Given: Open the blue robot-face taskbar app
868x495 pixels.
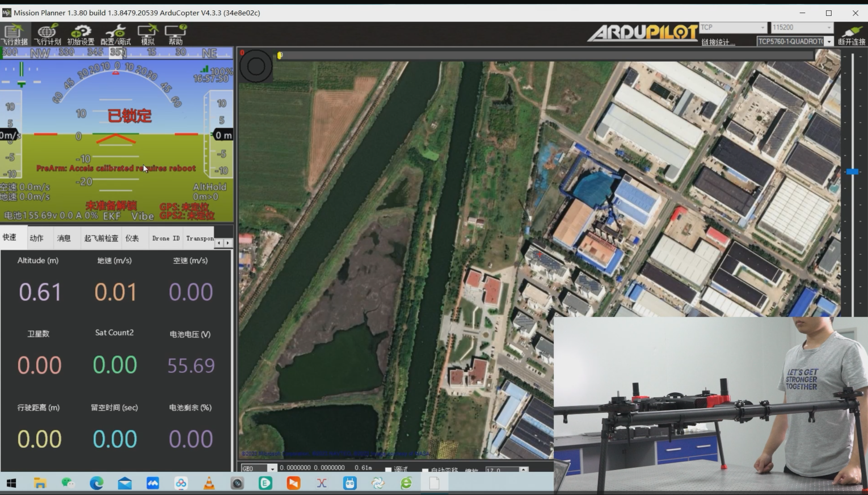Looking at the screenshot, I should (x=350, y=483).
